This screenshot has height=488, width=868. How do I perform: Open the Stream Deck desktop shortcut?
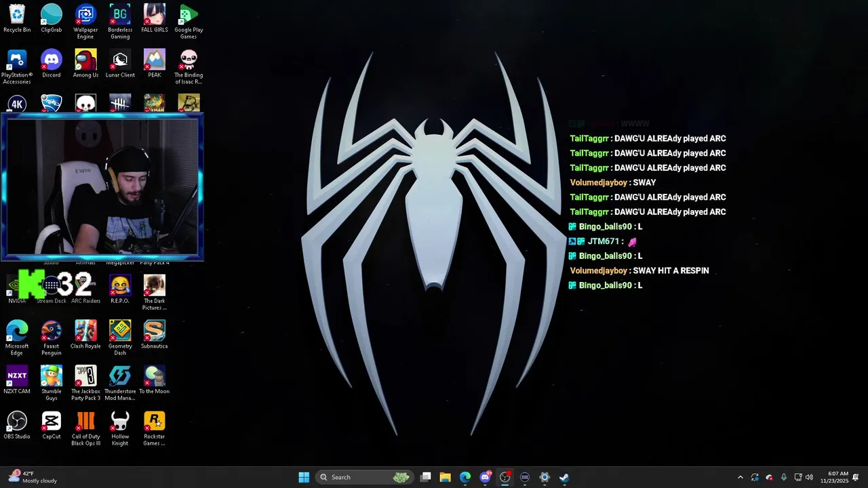click(51, 289)
